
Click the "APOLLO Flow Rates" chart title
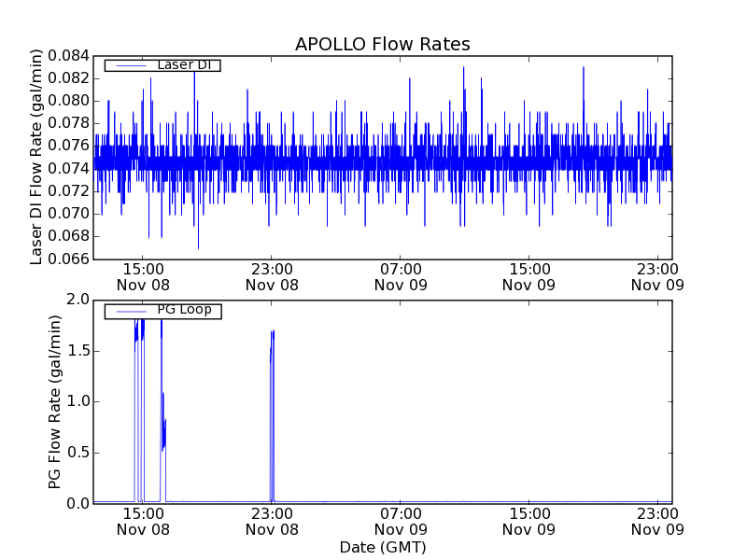(x=382, y=44)
